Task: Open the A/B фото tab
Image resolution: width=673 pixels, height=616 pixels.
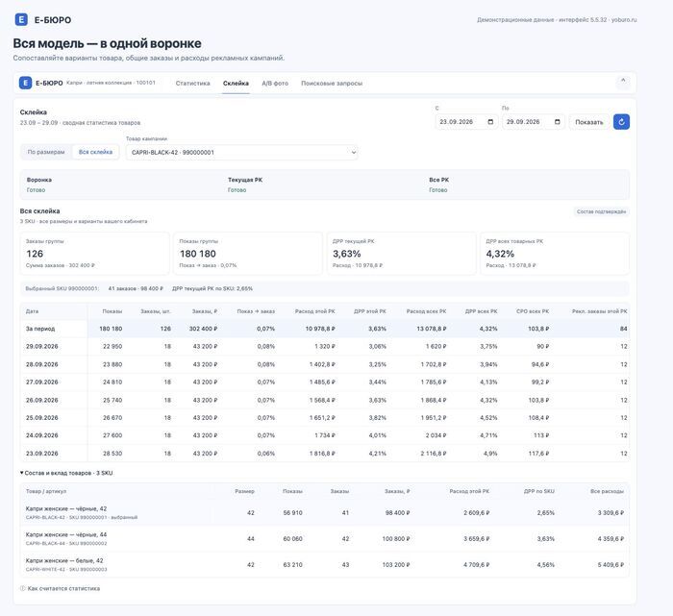Action: click(x=275, y=84)
